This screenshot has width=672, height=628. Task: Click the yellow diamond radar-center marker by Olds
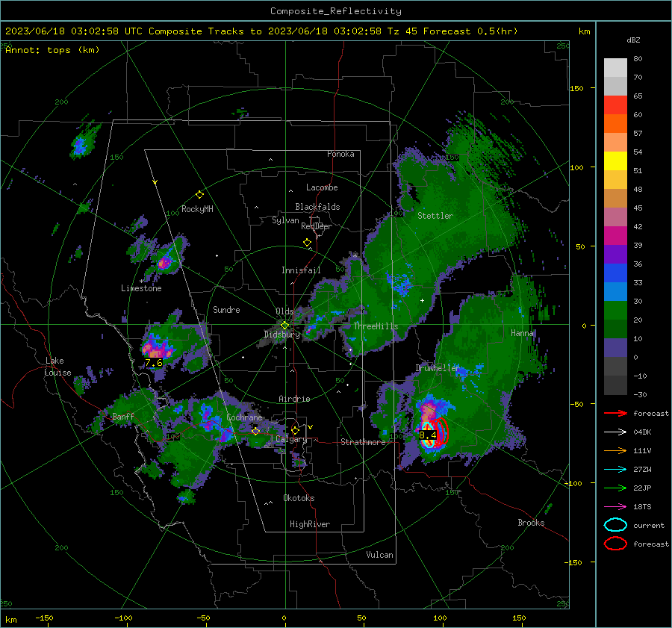coord(284,326)
